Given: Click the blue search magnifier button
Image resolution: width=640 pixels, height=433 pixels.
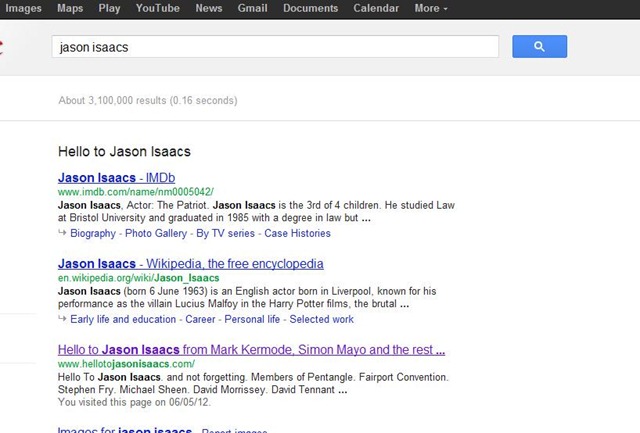Looking at the screenshot, I should coord(539,47).
